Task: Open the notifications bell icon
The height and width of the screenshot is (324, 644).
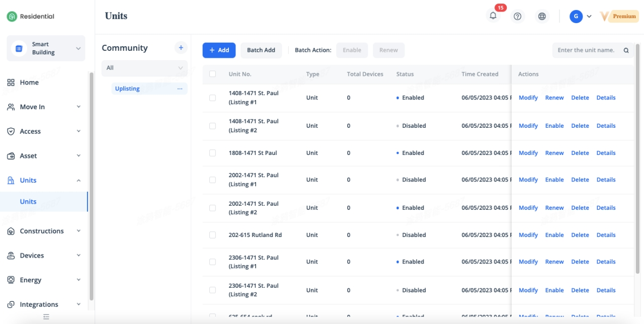Action: pos(493,16)
